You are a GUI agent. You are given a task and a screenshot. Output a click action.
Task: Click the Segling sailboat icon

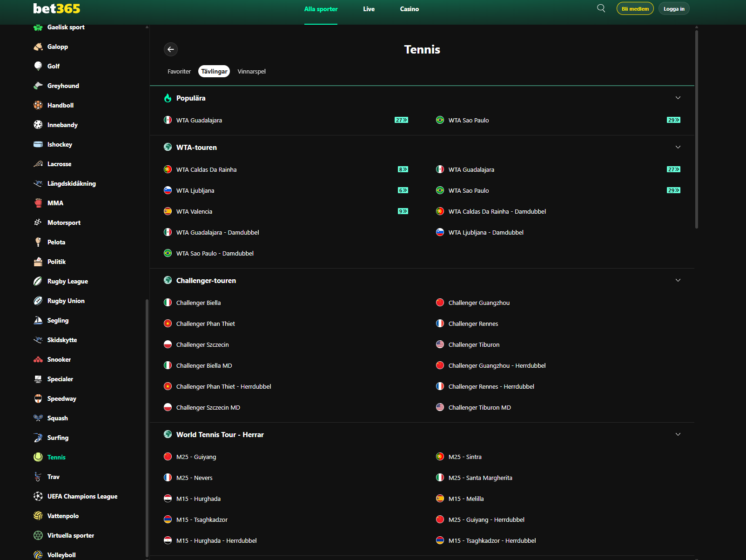tap(38, 320)
